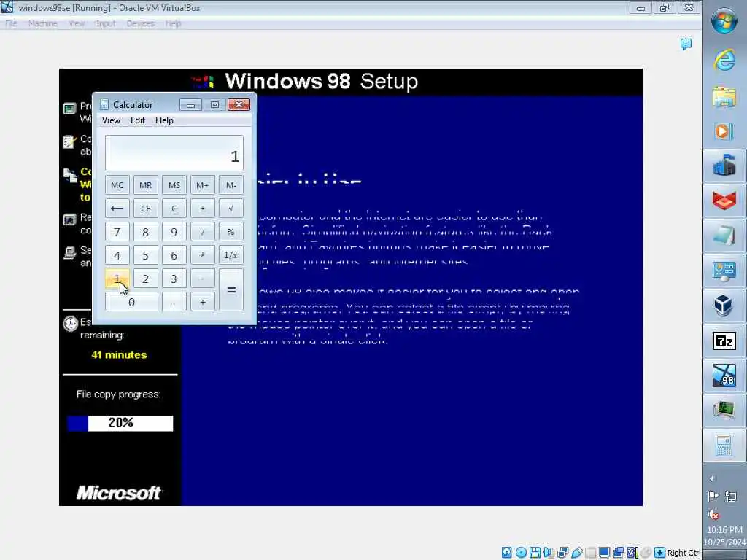Click the MC memory clear button
The width and height of the screenshot is (747, 560).
click(117, 185)
